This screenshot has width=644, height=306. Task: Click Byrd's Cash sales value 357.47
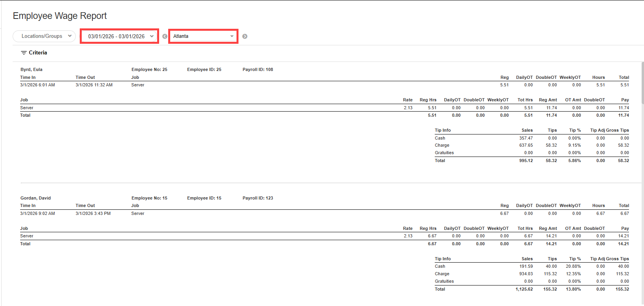click(526, 138)
